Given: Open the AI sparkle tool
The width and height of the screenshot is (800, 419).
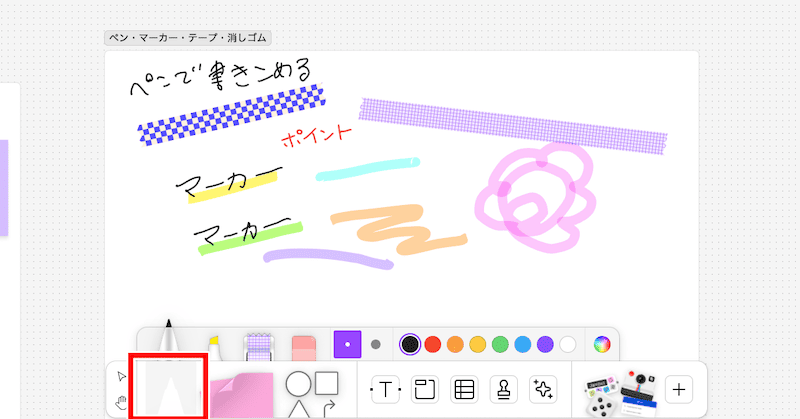Looking at the screenshot, I should click(543, 389).
